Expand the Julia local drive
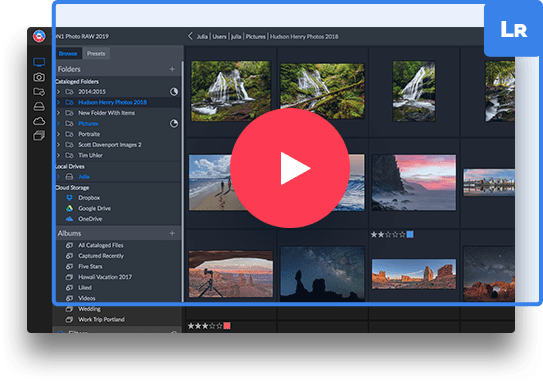The image size is (543, 381). point(59,177)
